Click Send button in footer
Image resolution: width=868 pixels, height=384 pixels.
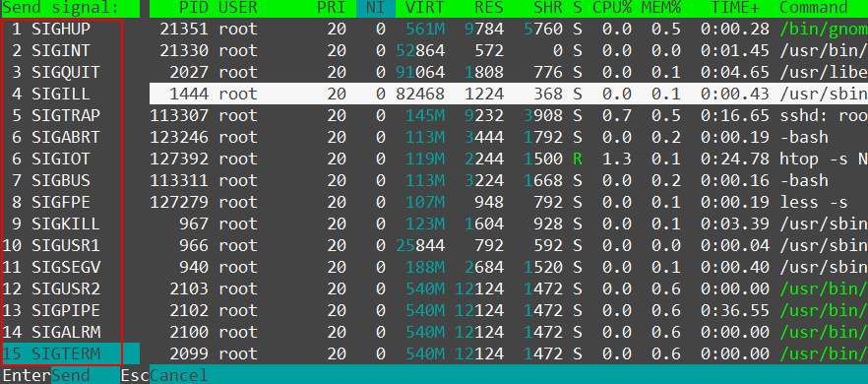coord(70,376)
